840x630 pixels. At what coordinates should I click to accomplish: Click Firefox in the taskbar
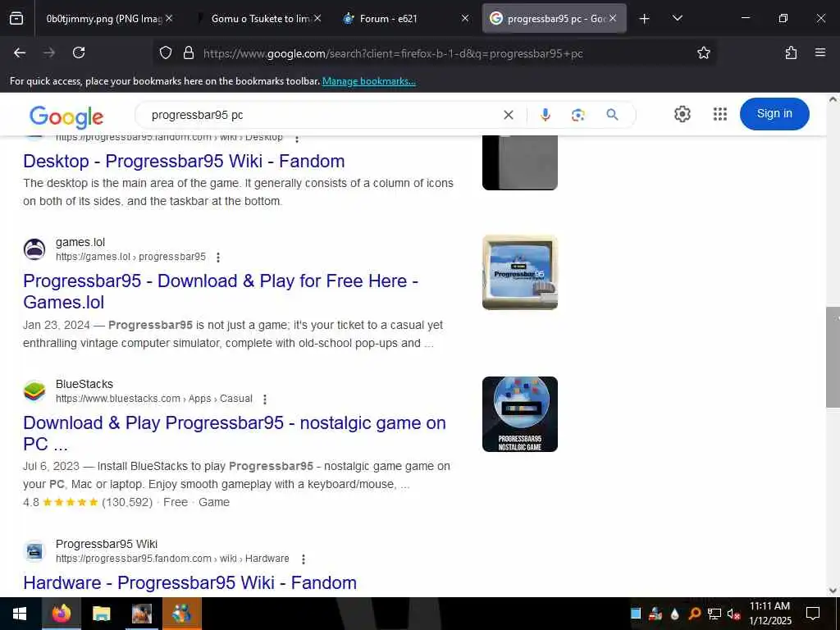pos(61,614)
